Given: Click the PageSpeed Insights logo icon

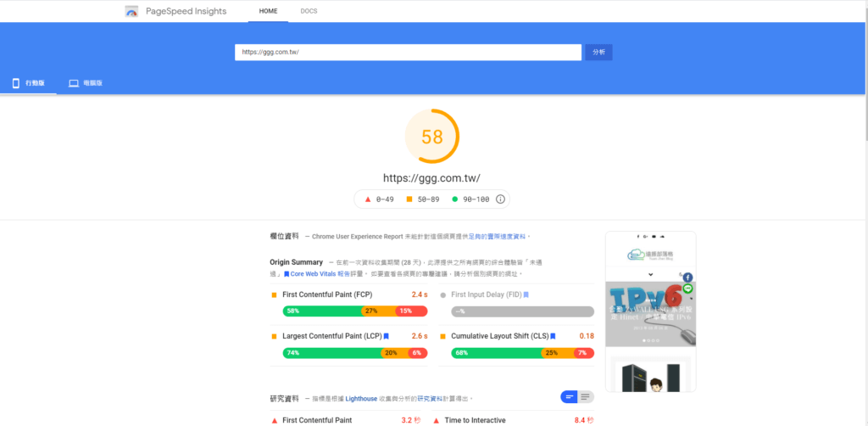Looking at the screenshot, I should 131,11.
